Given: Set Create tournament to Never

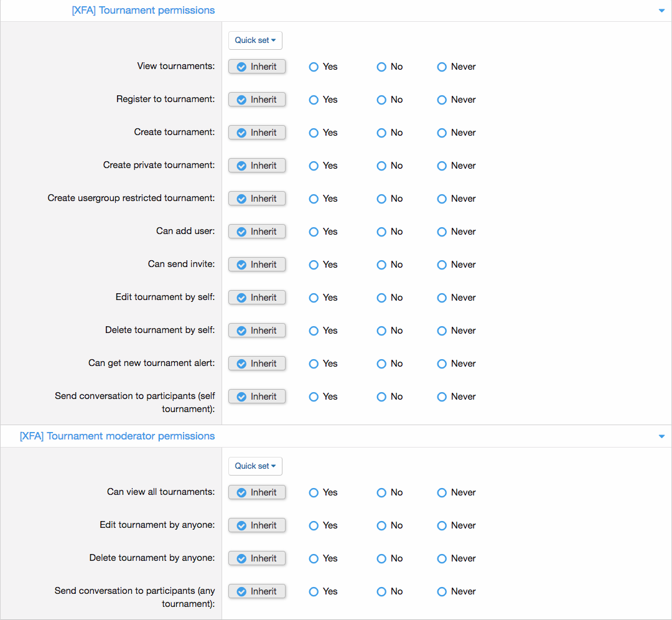Looking at the screenshot, I should coord(442,133).
